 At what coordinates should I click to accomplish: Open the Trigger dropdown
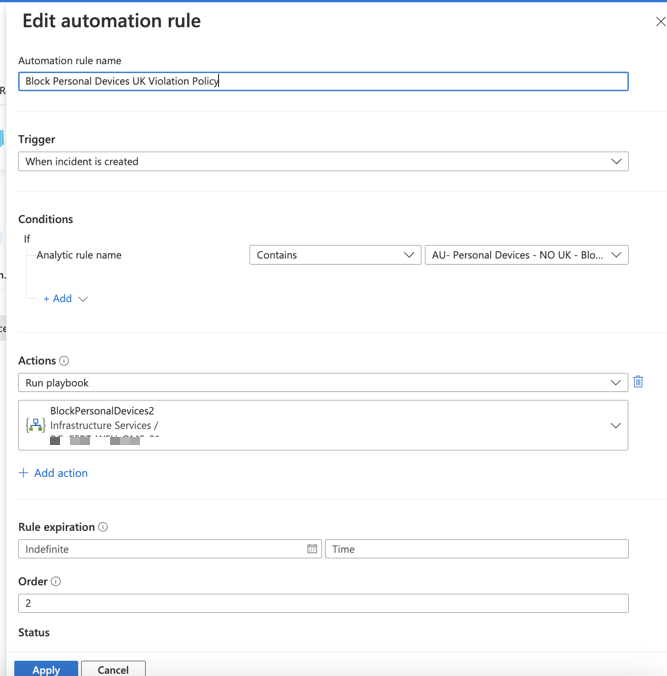(323, 161)
